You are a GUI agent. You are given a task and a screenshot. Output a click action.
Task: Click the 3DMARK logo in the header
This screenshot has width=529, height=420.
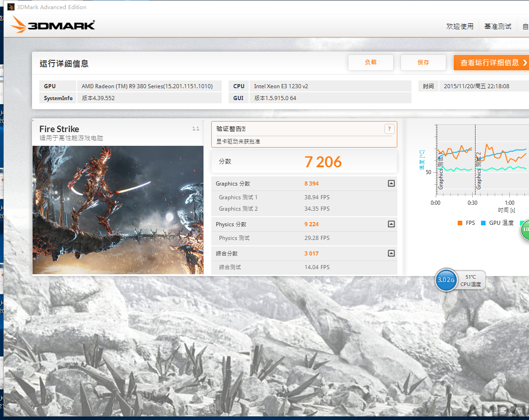(x=53, y=25)
